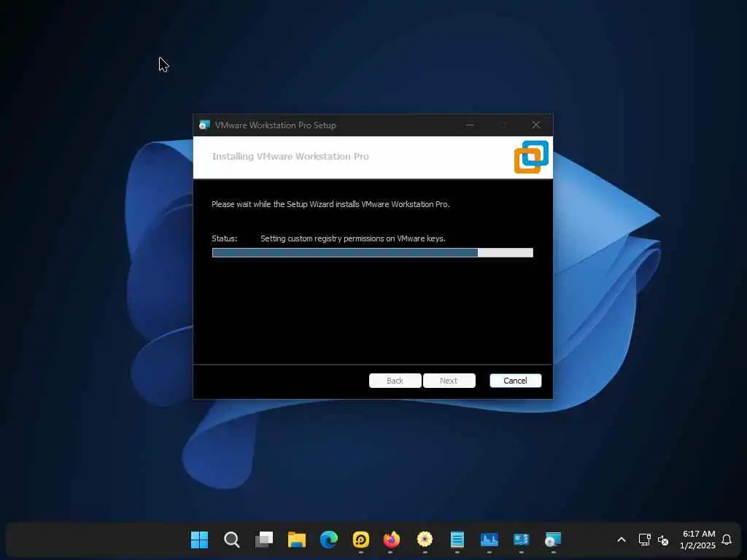Click the Cancel button in the setup wizard
The width and height of the screenshot is (747, 560).
(x=516, y=381)
